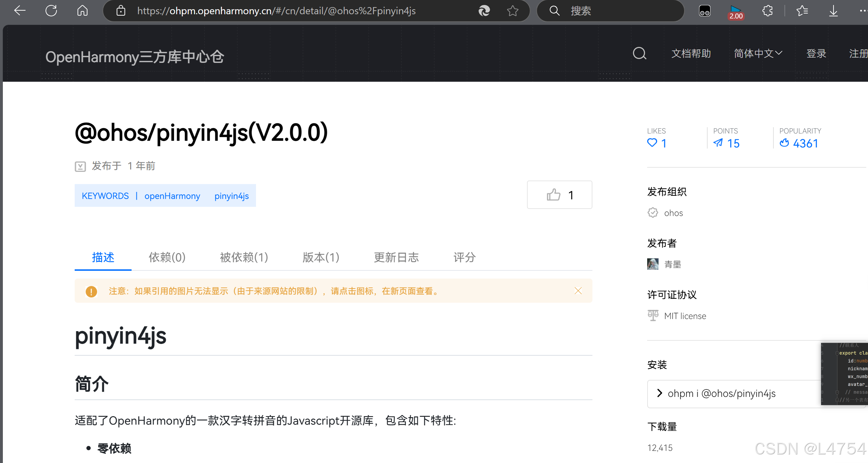
Task: Click the scales icon beside MIT license
Action: click(653, 316)
